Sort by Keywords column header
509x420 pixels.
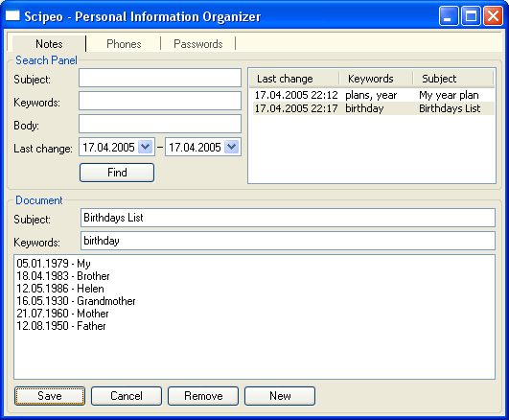pos(376,79)
